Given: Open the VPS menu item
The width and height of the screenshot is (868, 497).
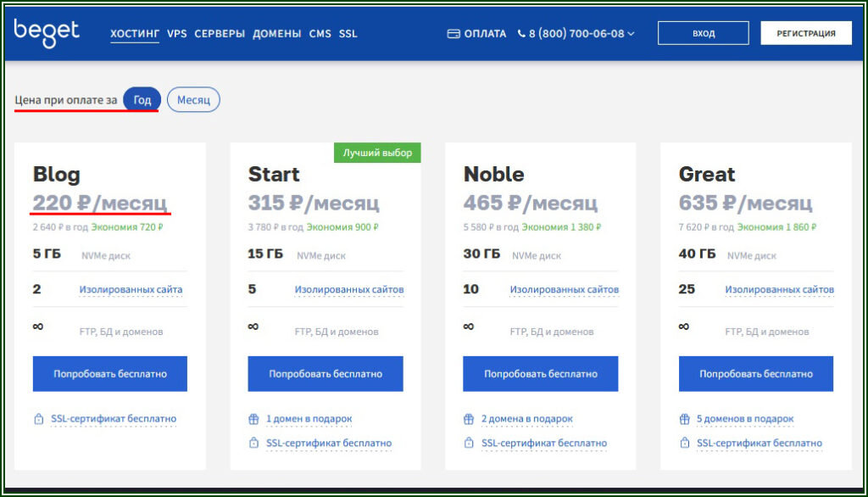Looking at the screenshot, I should click(x=177, y=34).
